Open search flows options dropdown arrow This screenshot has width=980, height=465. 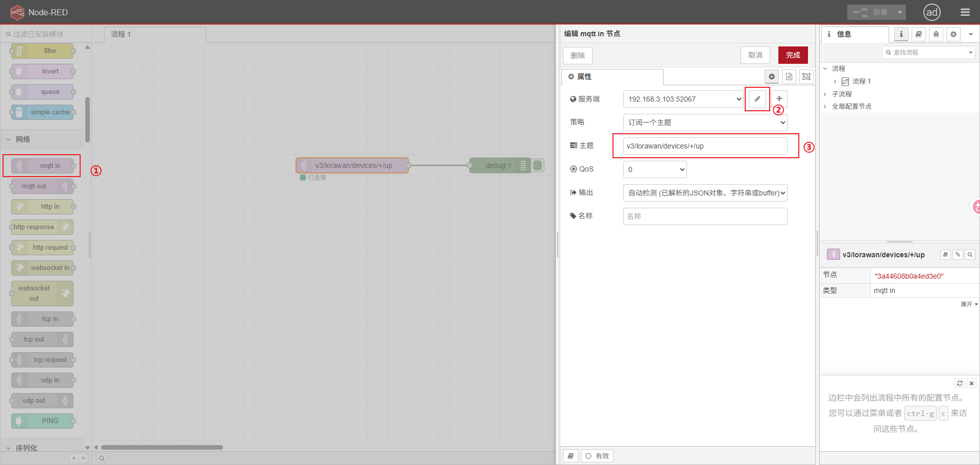[970, 53]
